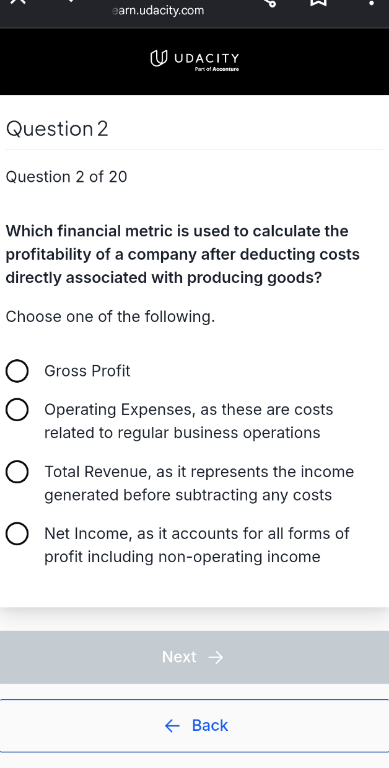Click the Udacity logo icon

[x=156, y=59]
